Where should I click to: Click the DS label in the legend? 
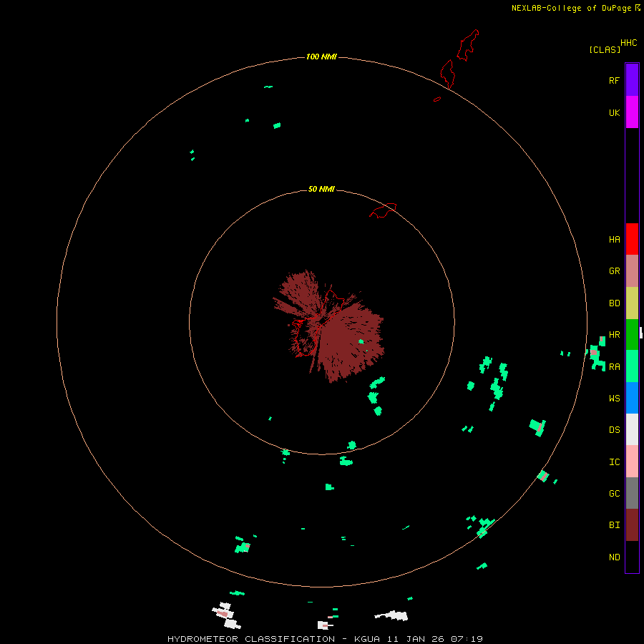[614, 430]
